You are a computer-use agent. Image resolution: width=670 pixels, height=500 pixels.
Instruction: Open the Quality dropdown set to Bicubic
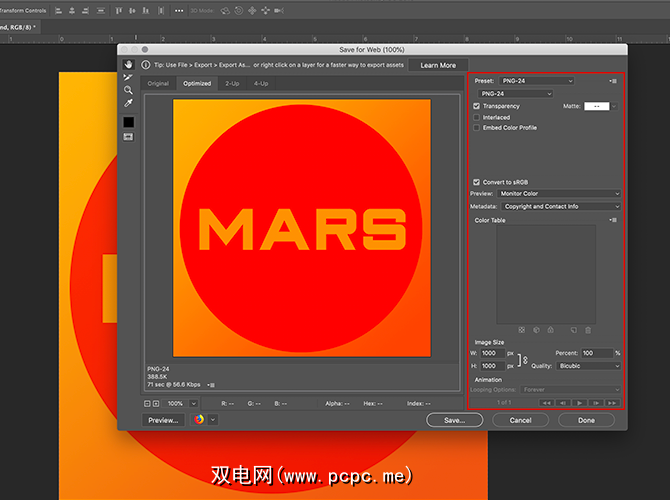pyautogui.click(x=588, y=366)
